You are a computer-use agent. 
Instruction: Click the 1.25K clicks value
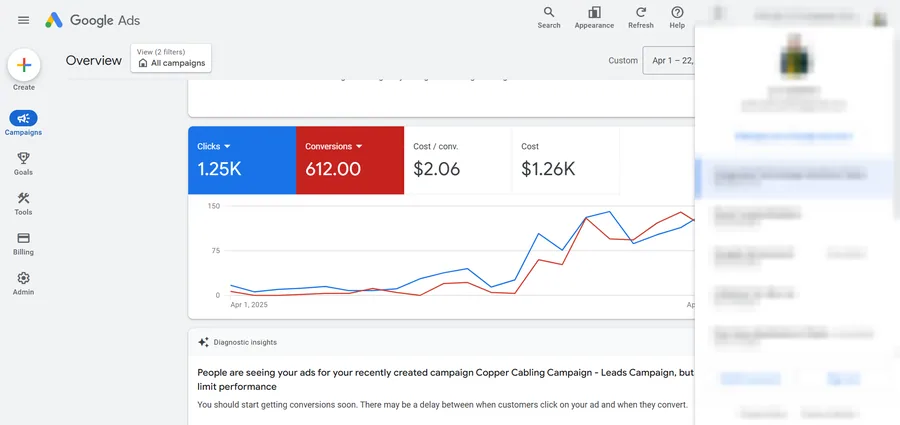[219, 169]
